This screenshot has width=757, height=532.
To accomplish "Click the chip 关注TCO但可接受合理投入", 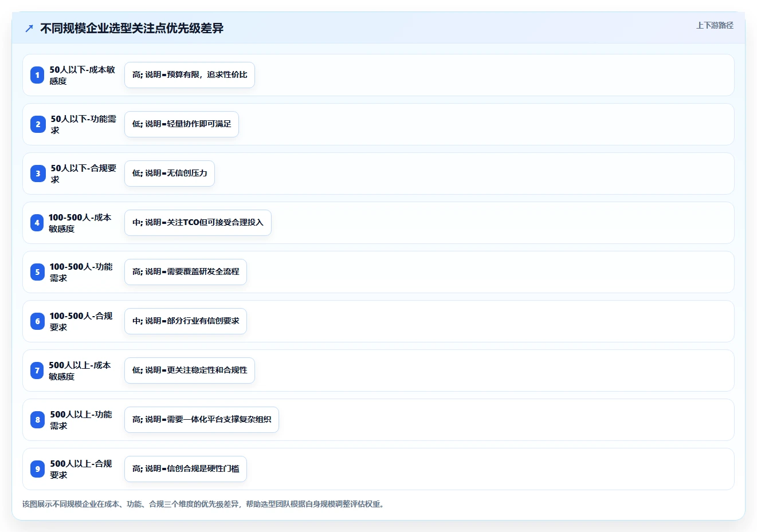I will [198, 223].
